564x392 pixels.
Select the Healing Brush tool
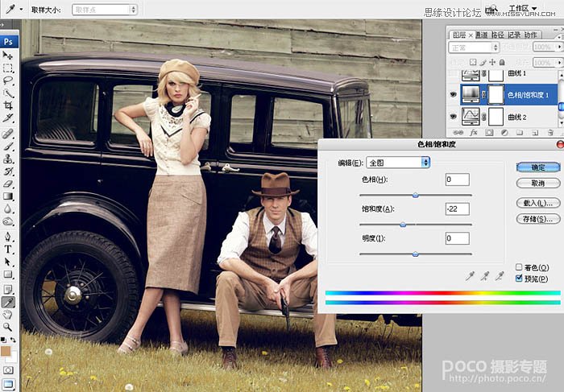pos(7,134)
